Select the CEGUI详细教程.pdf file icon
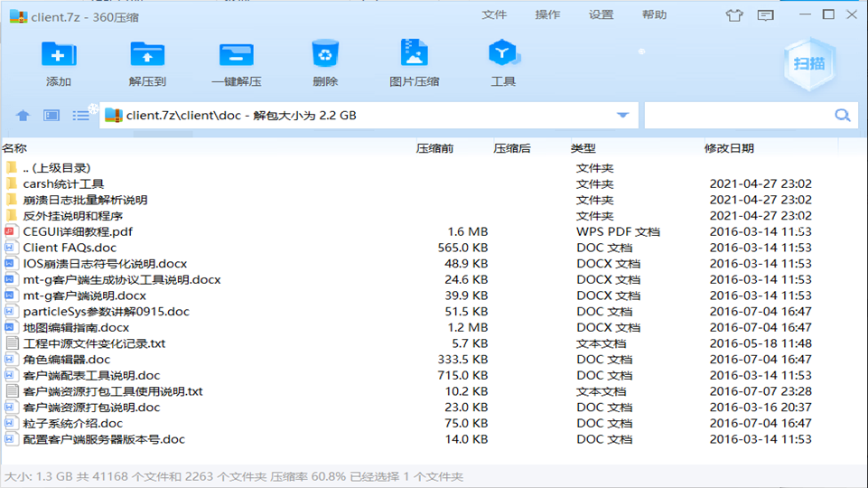The image size is (868, 488). tap(10, 231)
